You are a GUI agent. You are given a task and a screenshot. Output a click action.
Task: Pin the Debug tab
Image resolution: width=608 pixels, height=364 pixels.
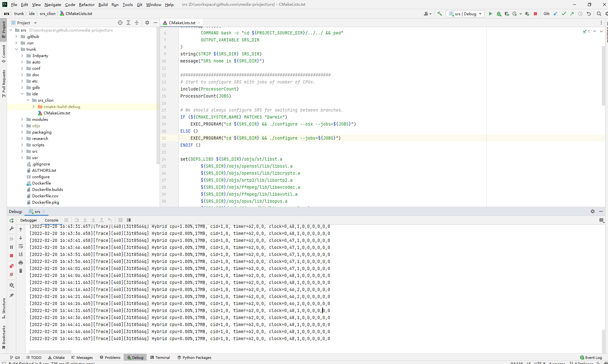[11, 295]
